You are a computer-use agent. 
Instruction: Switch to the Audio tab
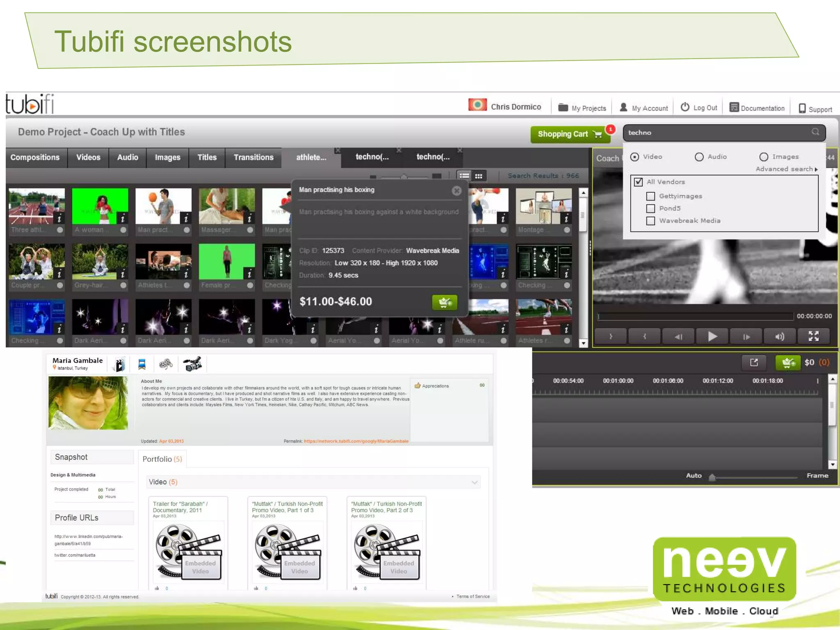[128, 157]
